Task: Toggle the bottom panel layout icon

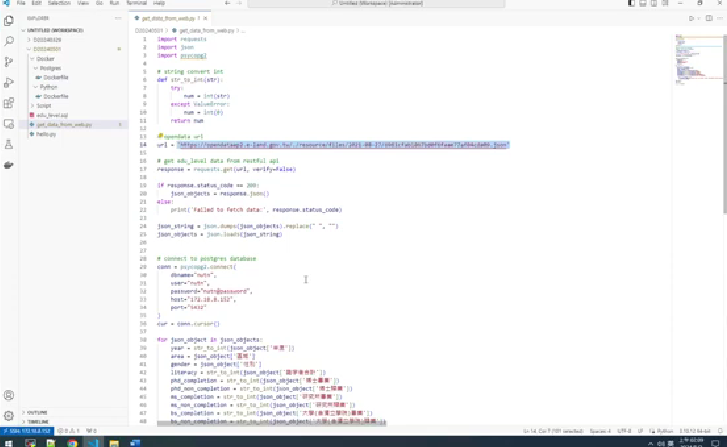Action: coord(643,3)
